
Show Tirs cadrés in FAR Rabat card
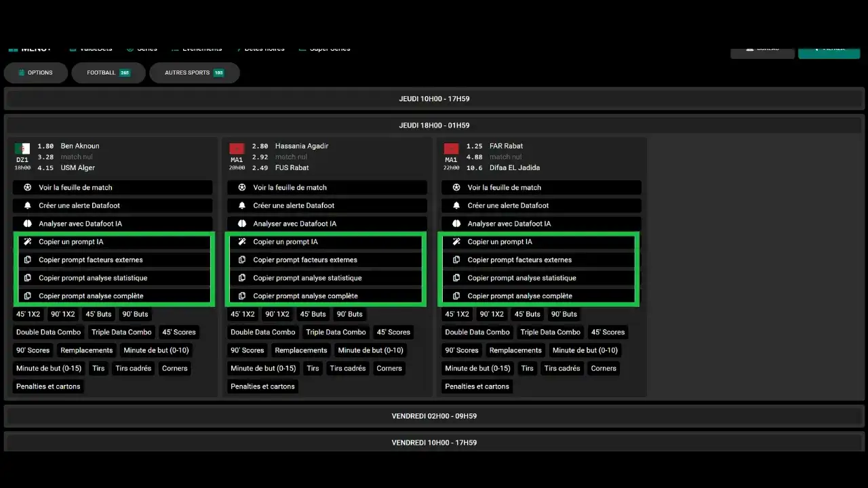pyautogui.click(x=562, y=369)
